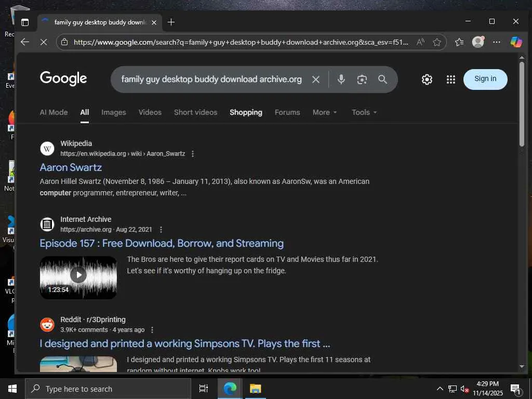This screenshot has width=532, height=399.
Task: Go to the Google homepage logo
Action: pos(63,78)
